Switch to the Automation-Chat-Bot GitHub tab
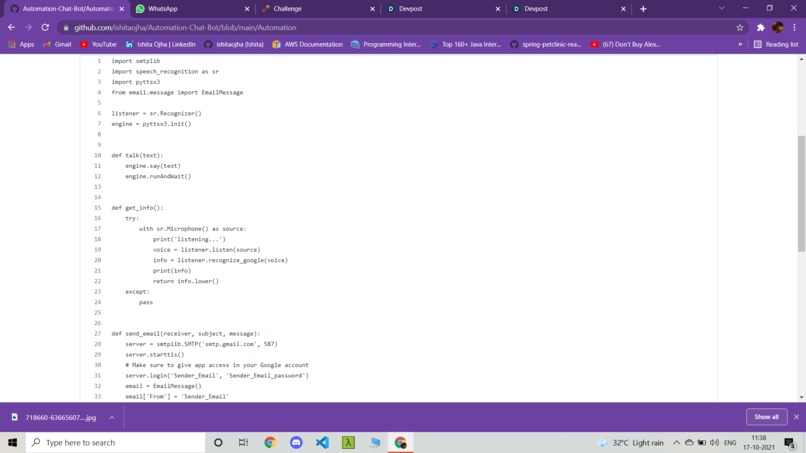806x453 pixels. coord(67,9)
